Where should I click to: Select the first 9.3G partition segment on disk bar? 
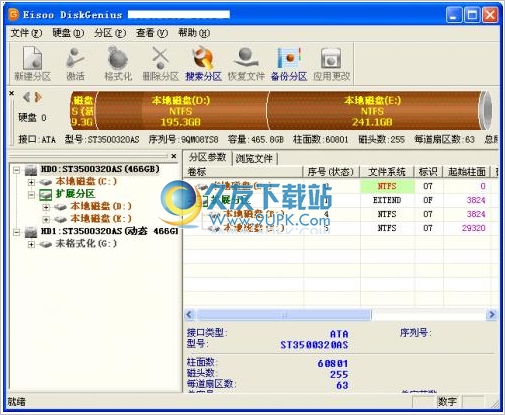pyautogui.click(x=84, y=111)
